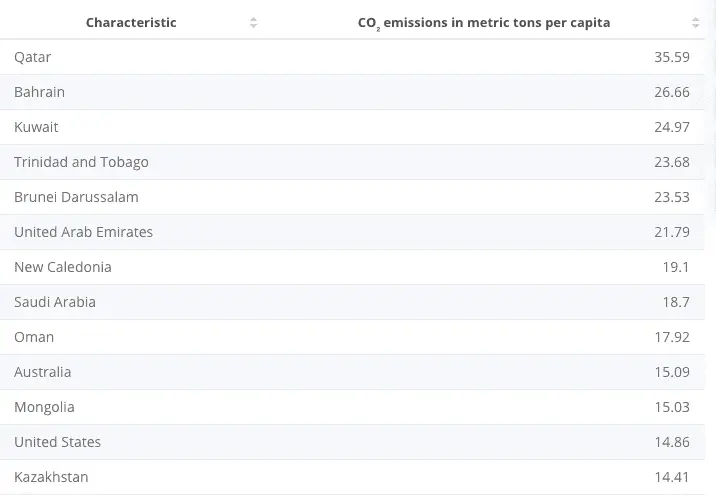The height and width of the screenshot is (497, 716).
Task: Click the United States country cell
Action: point(58,442)
